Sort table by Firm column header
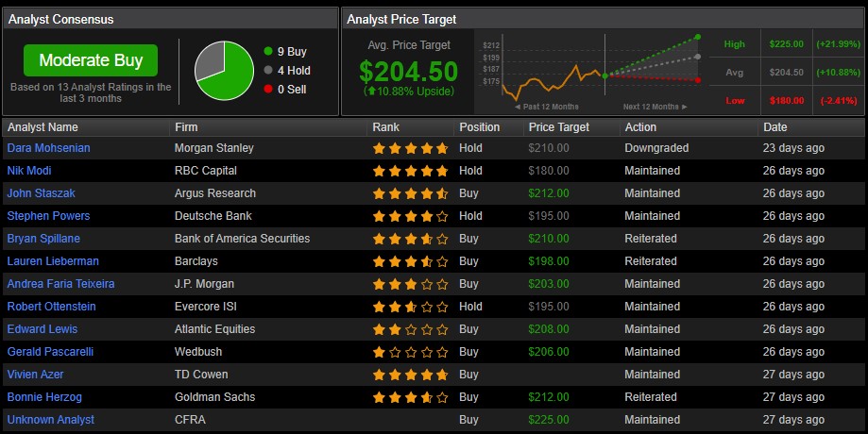The height and width of the screenshot is (434, 868). coord(186,127)
